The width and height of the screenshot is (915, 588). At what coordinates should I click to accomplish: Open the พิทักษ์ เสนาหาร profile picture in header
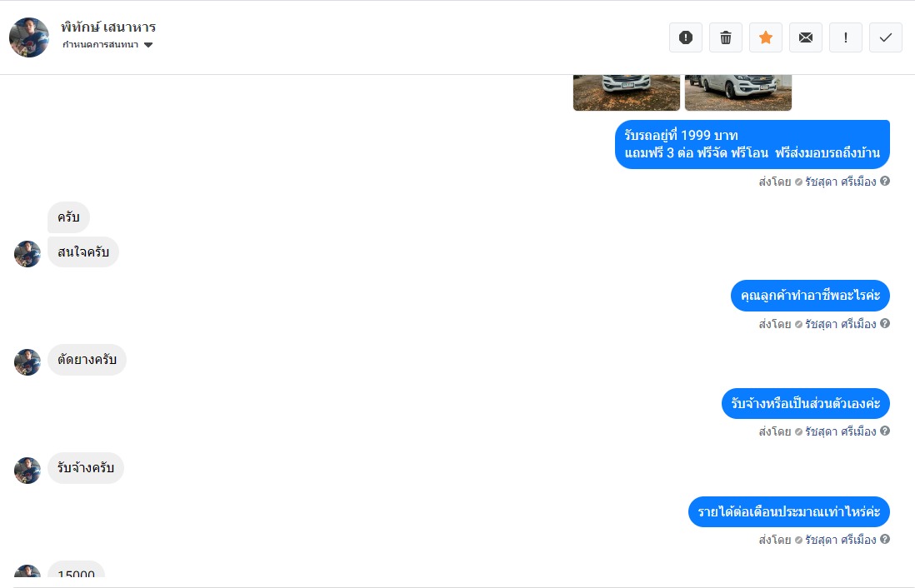pos(29,37)
